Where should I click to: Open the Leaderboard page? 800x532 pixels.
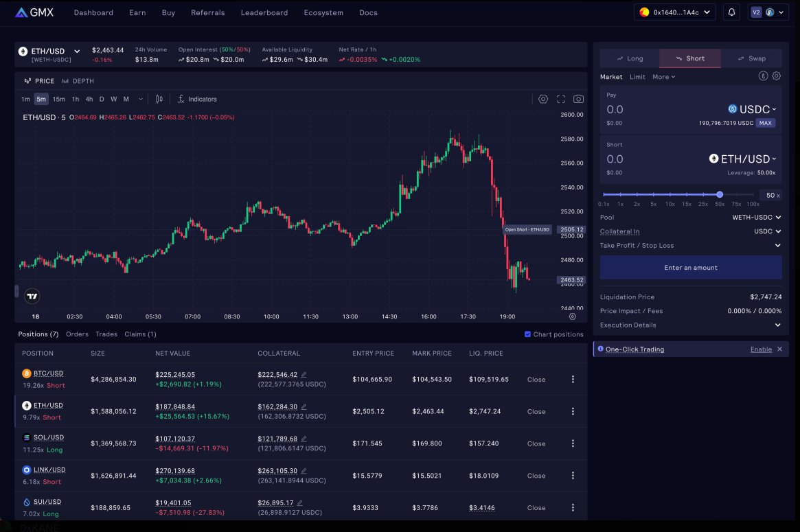tap(264, 12)
